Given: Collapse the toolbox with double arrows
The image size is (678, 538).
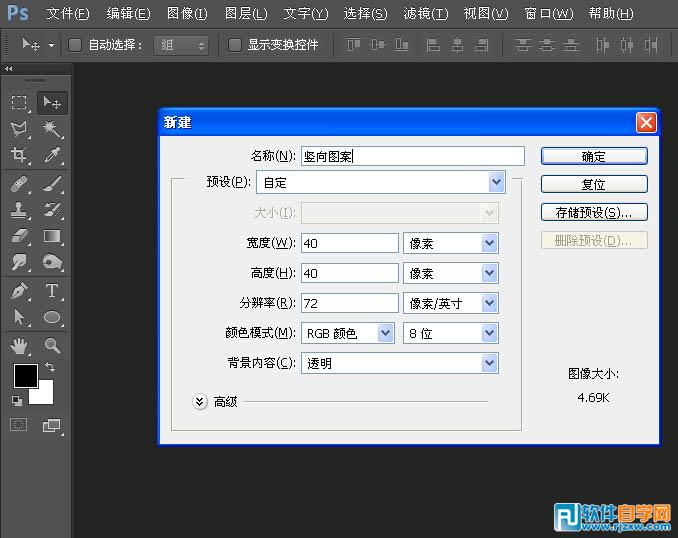Looking at the screenshot, I should (x=9, y=68).
